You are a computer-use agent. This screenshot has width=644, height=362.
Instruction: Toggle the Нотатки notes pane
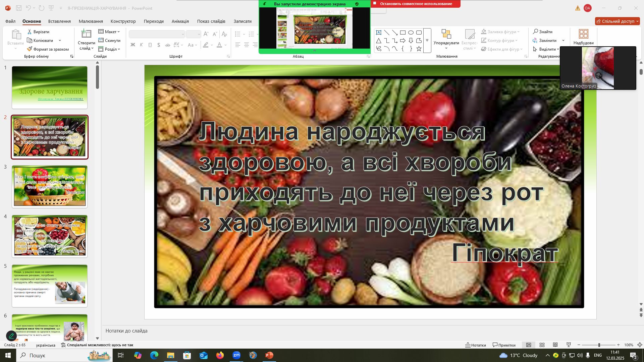tap(476, 345)
